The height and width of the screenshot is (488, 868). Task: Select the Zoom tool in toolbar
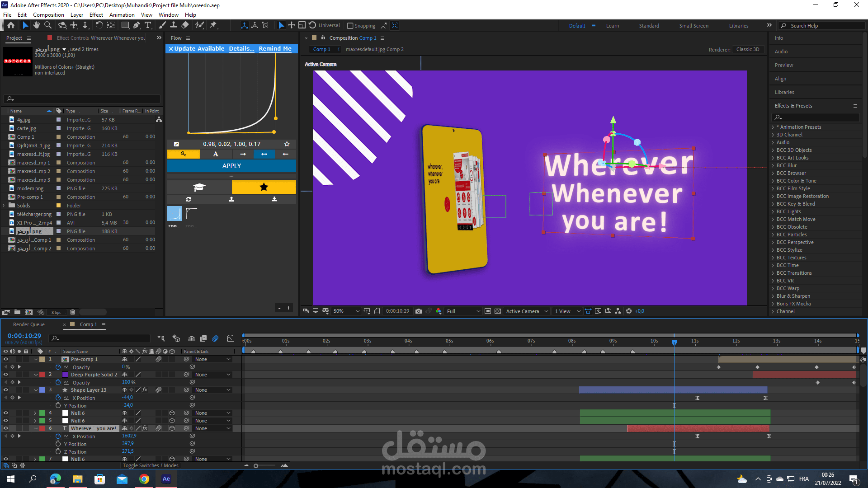point(47,25)
